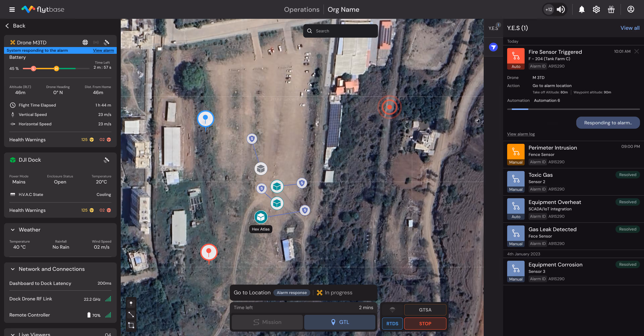Click the battery low threshold slider handle
Screen dimensions: 644x336
pyautogui.click(x=34, y=68)
